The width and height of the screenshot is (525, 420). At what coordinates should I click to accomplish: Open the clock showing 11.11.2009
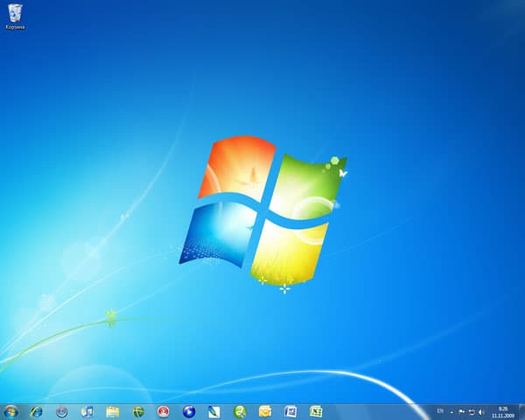pyautogui.click(x=503, y=412)
